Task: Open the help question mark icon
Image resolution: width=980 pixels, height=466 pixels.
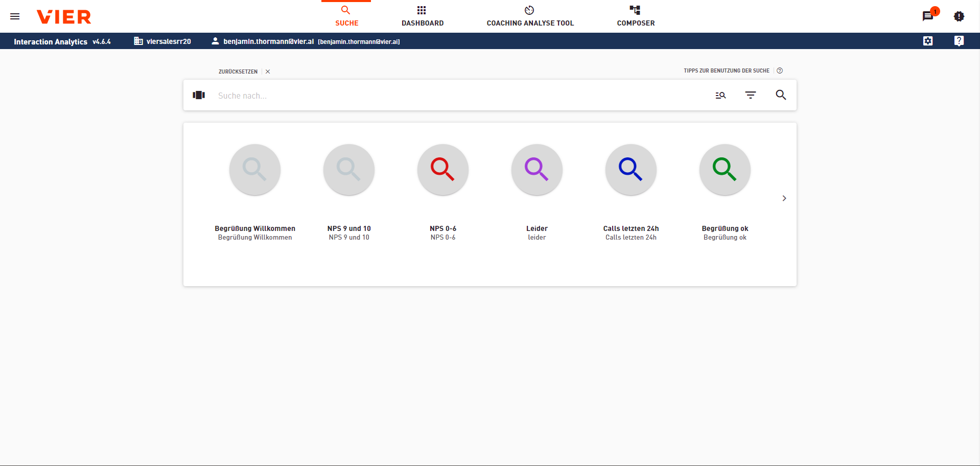Action: pos(959,41)
